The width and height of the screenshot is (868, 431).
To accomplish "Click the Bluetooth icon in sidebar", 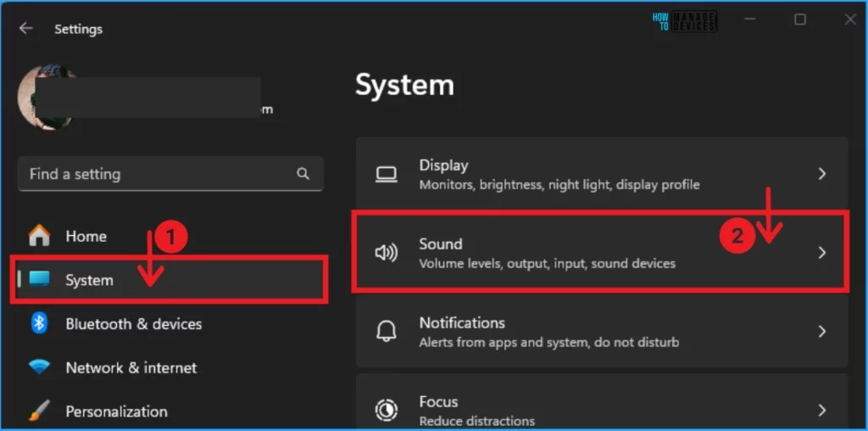I will click(x=39, y=323).
